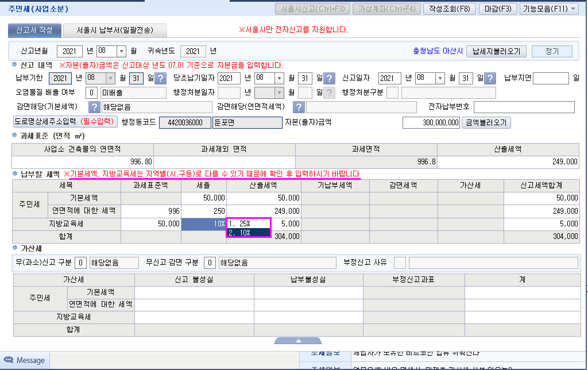The image size is (588, 370).
Task: Open help icon next to 당초납기일자 date
Action: tap(329, 79)
